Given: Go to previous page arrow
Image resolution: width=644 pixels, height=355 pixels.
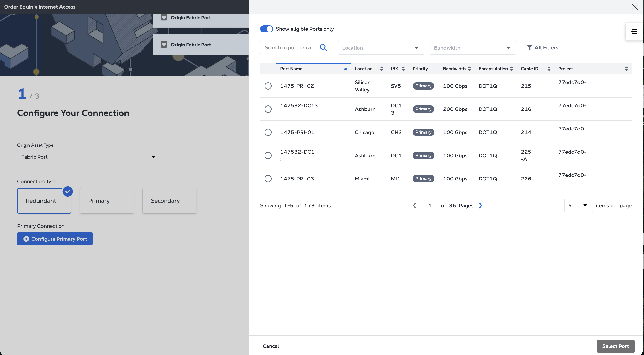Looking at the screenshot, I should [x=414, y=205].
